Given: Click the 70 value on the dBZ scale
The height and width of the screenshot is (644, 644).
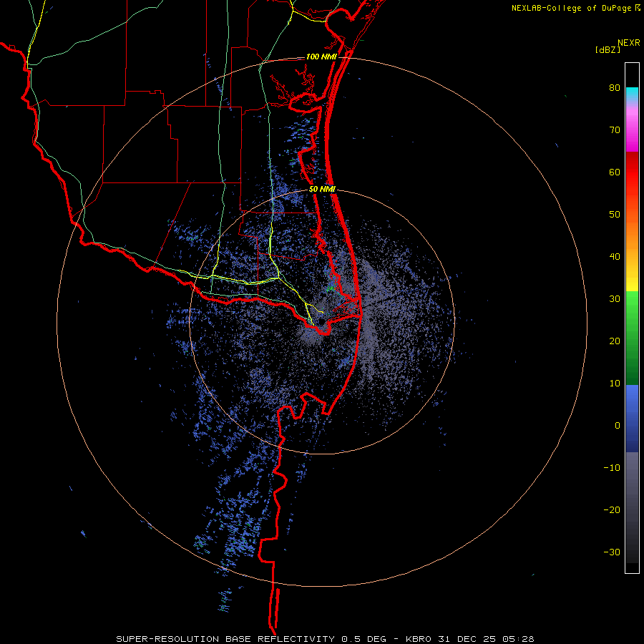Looking at the screenshot, I should (x=615, y=130).
